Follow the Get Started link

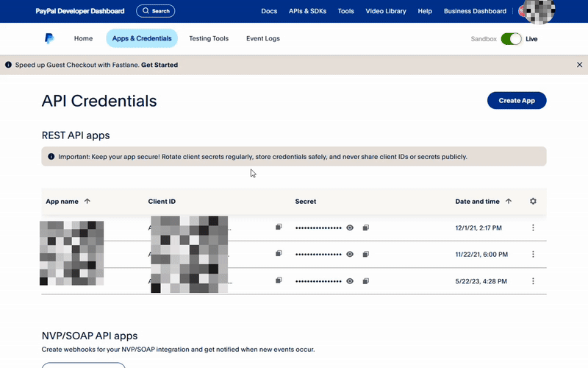pyautogui.click(x=159, y=65)
